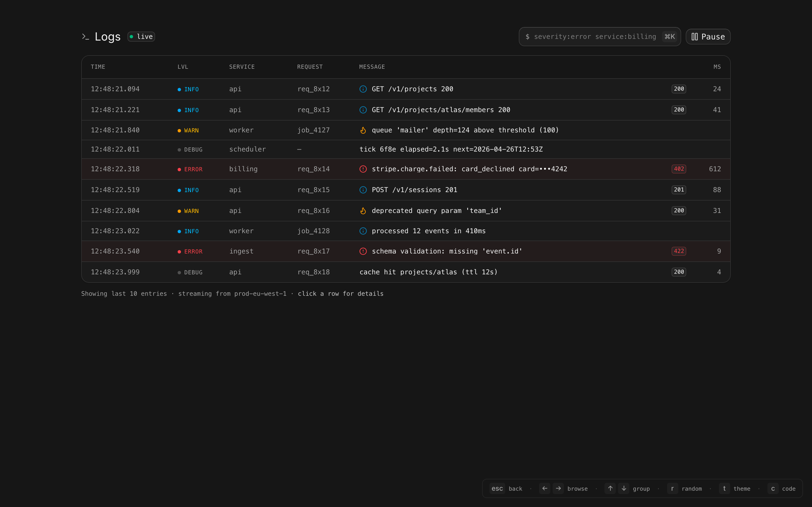Click info icon on processed 12 events row
Screen dimensions: 812x507
pyautogui.click(x=363, y=231)
